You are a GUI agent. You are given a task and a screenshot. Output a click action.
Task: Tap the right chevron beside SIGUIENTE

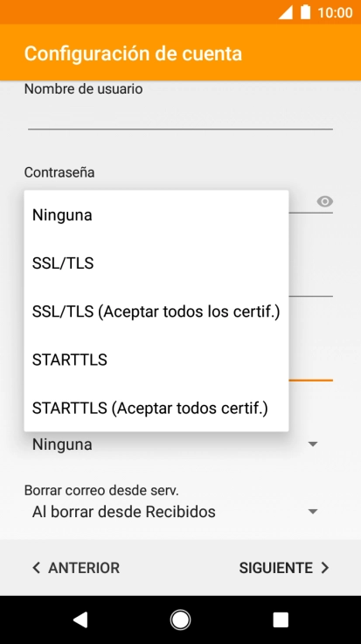coord(325,568)
